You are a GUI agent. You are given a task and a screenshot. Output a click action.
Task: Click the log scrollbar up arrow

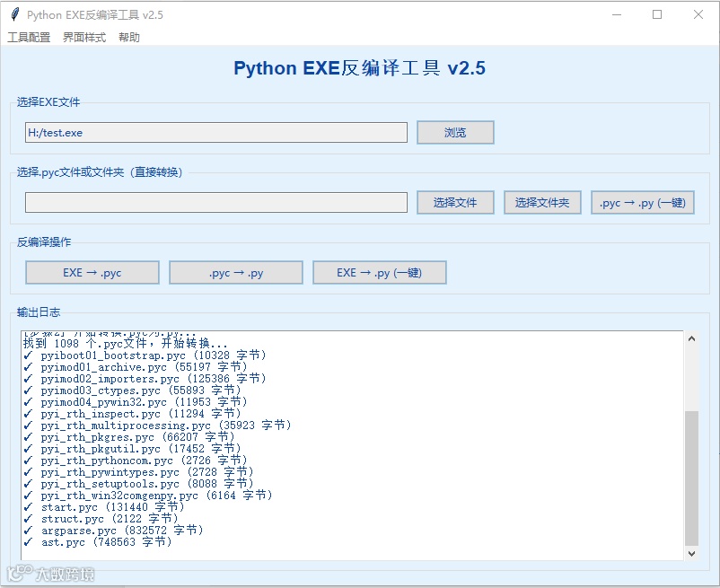pos(691,338)
